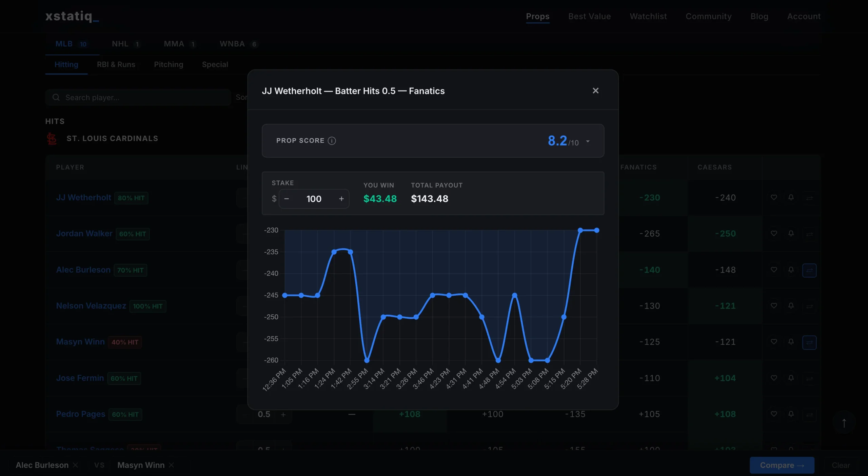The height and width of the screenshot is (476, 868).
Task: Open Jordan Walker player link
Action: 84,234
